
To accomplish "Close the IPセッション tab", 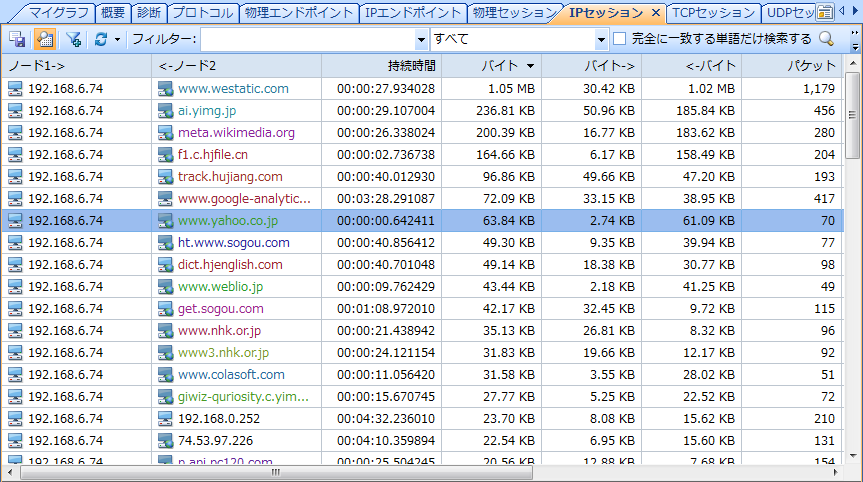I will 655,13.
